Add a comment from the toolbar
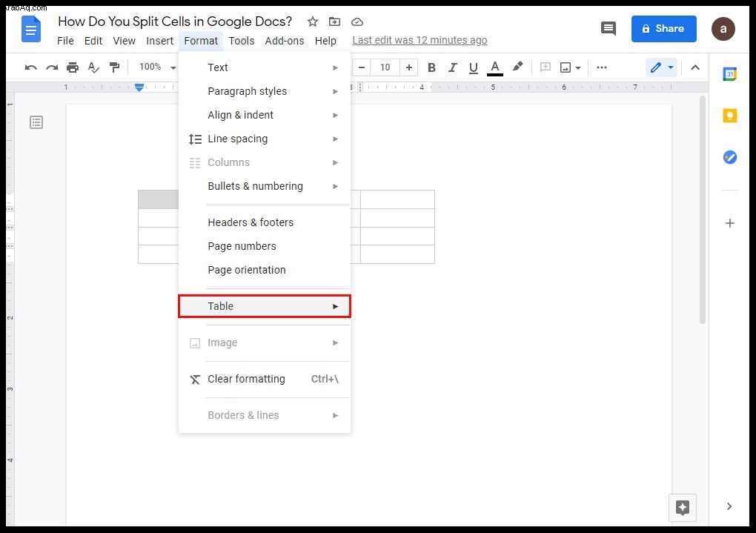756x533 pixels. click(x=546, y=67)
